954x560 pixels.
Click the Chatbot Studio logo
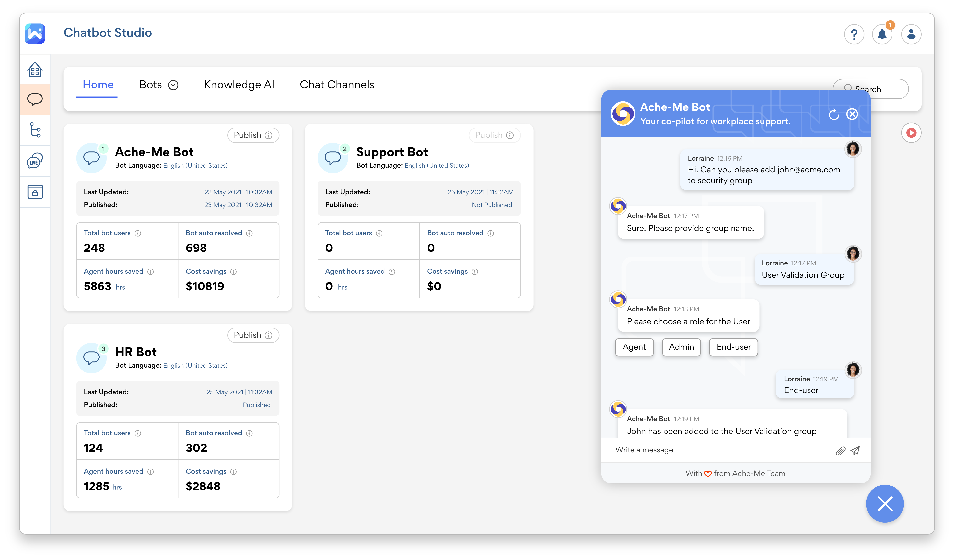35,33
